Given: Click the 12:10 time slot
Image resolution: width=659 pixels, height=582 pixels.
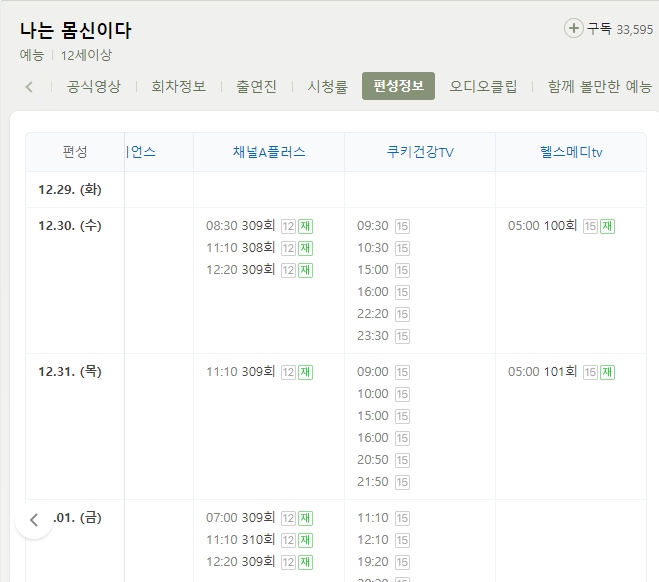Looking at the screenshot, I should (x=373, y=539).
